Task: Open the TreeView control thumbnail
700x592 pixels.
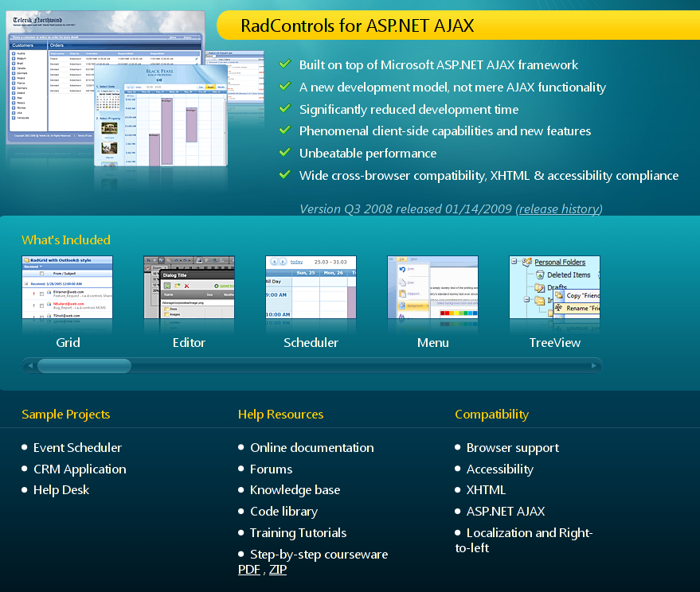Action: click(x=555, y=287)
